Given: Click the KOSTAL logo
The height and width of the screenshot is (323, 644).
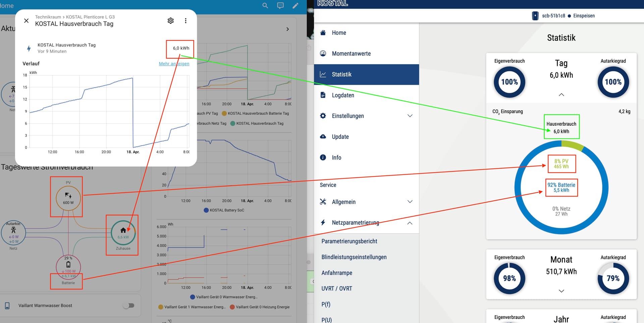Looking at the screenshot, I should tap(333, 3).
